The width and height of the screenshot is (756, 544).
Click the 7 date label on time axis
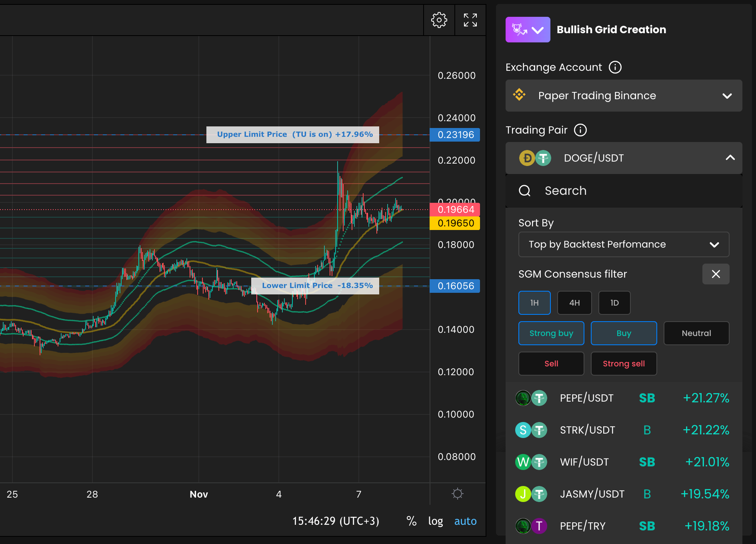pyautogui.click(x=359, y=494)
